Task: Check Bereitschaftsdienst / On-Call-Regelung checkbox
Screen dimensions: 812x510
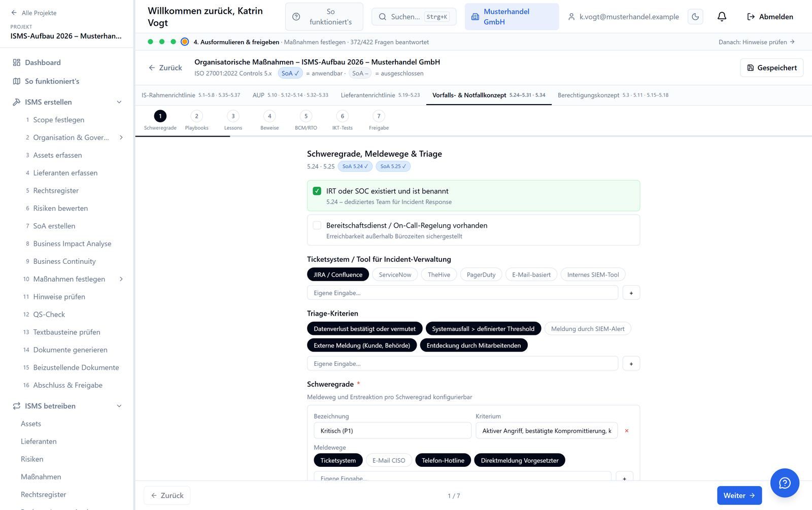Action: click(x=317, y=225)
